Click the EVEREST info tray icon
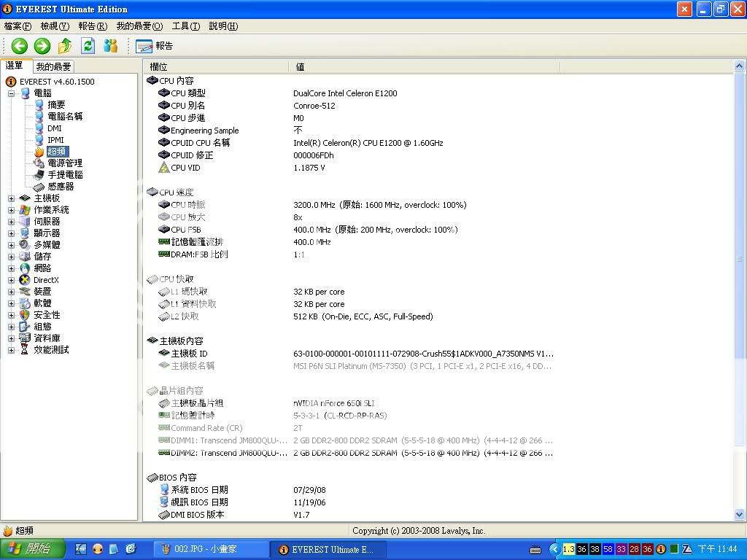 click(661, 549)
